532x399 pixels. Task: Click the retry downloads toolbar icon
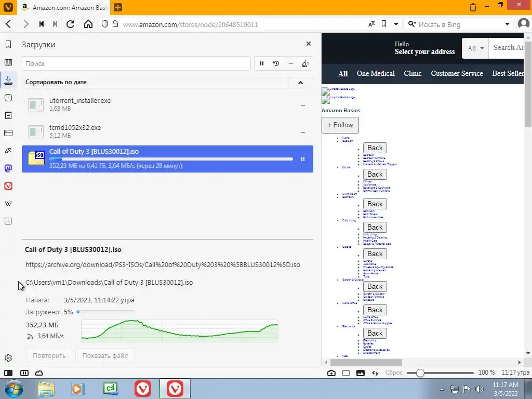coord(276,63)
